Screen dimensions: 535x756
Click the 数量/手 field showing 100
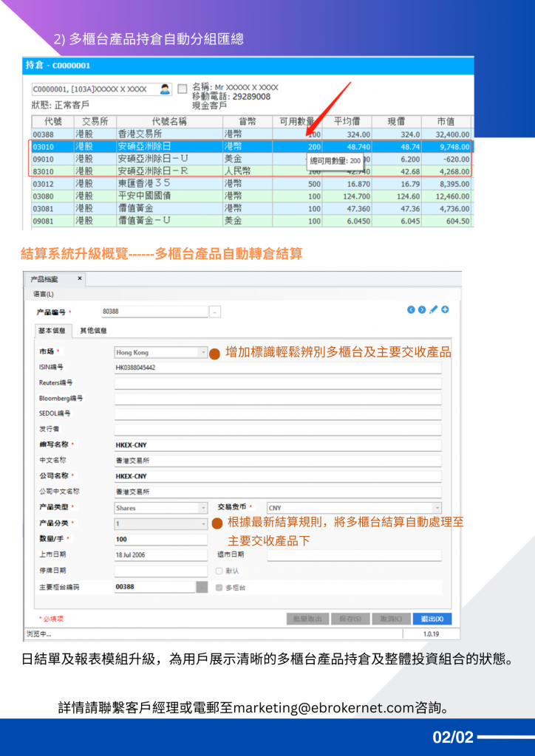pyautogui.click(x=160, y=540)
